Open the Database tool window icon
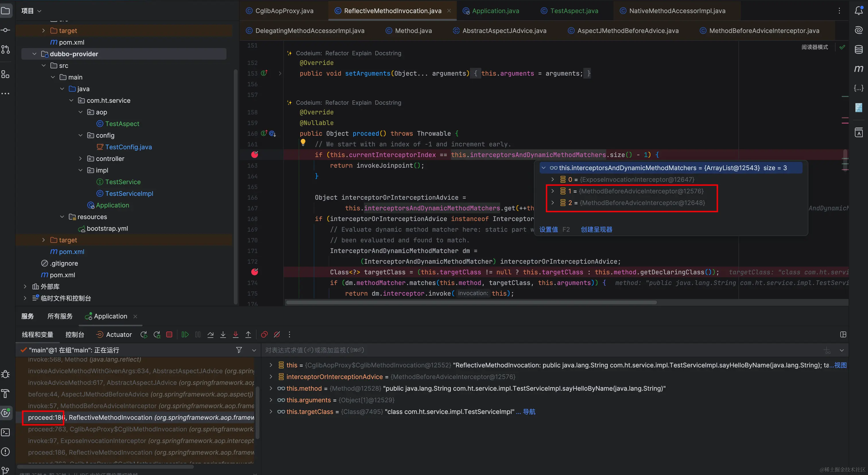The image size is (868, 475). pyautogui.click(x=859, y=50)
